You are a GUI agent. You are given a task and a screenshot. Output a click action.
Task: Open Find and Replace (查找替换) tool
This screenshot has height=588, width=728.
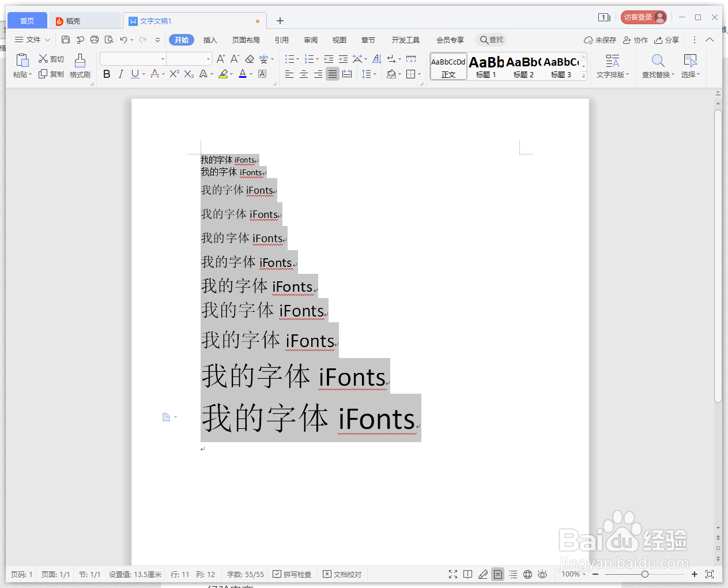[x=658, y=66]
